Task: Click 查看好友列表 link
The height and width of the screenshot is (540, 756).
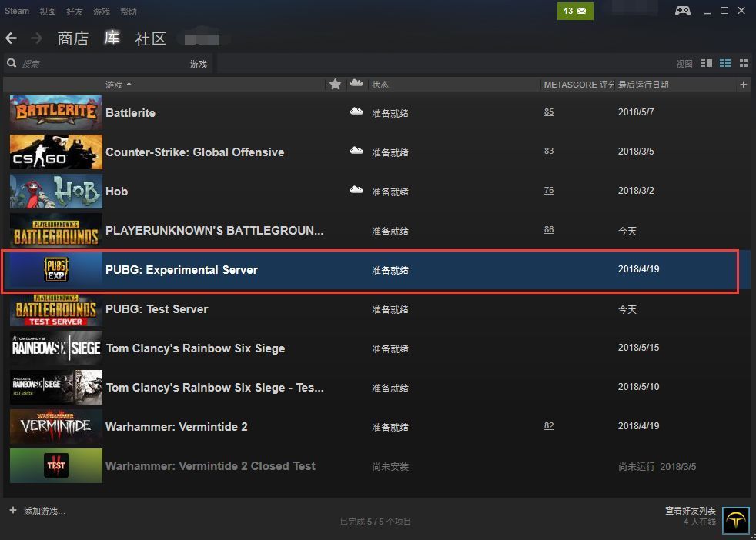Action: click(x=691, y=511)
